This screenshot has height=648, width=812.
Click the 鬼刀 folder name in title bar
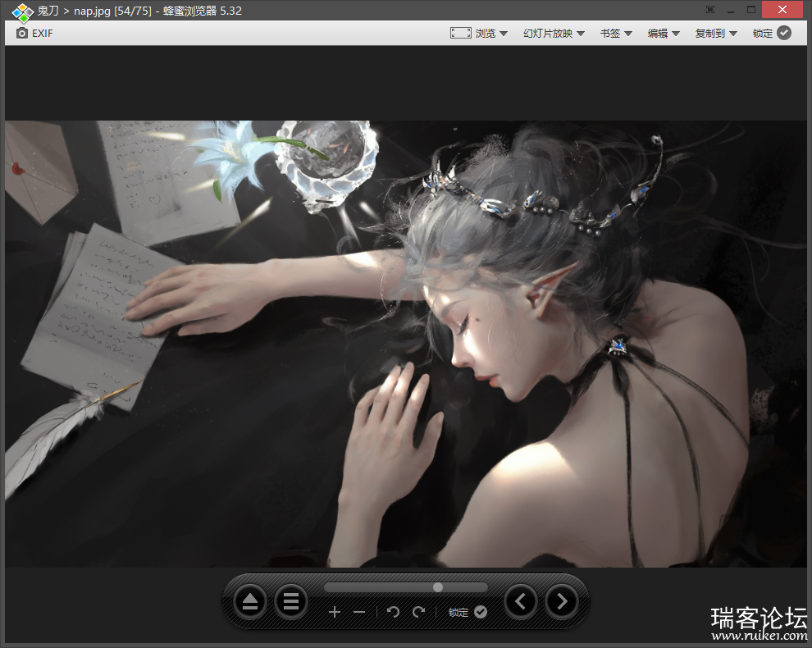coord(48,11)
